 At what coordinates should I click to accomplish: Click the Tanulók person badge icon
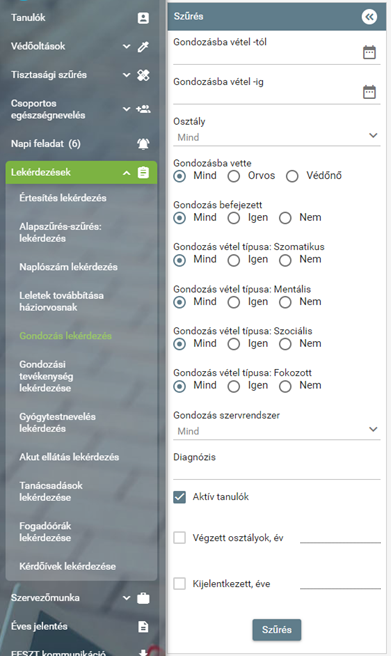click(143, 18)
